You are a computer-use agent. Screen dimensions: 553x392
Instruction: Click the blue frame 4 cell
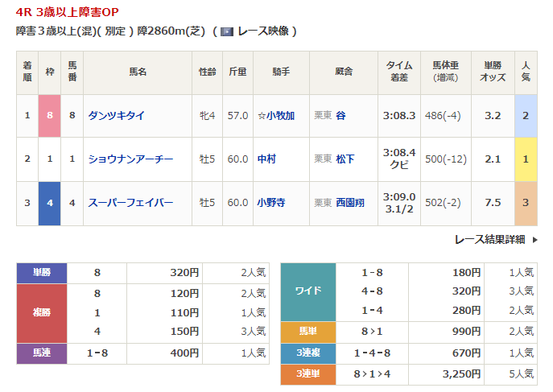pyautogui.click(x=50, y=203)
